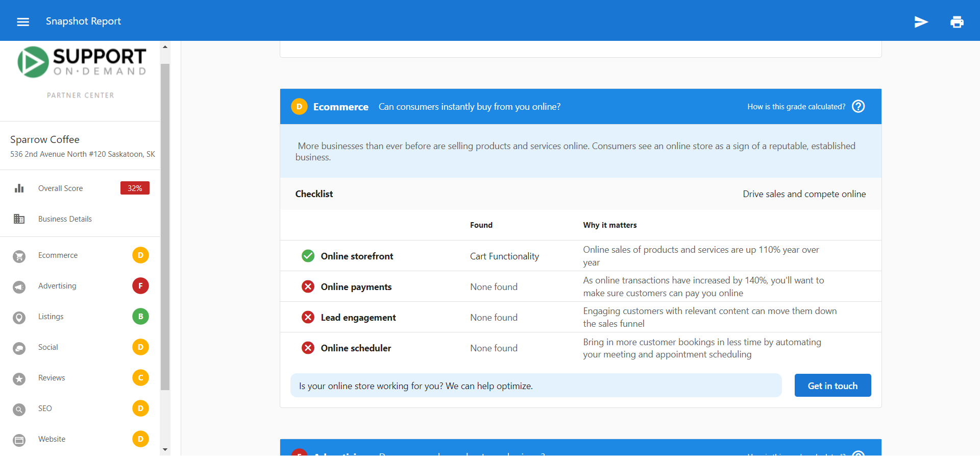Click the Advertising F grade badge
The image size is (980, 456).
[x=140, y=286]
